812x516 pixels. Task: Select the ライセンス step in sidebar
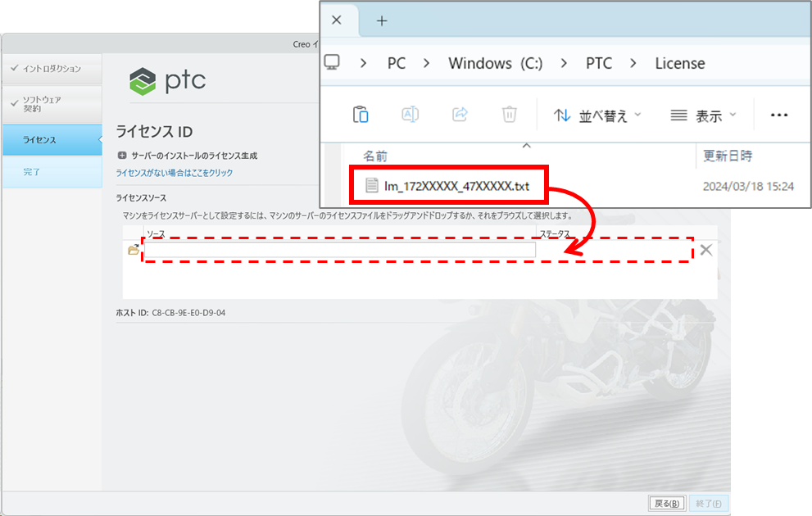click(x=52, y=140)
